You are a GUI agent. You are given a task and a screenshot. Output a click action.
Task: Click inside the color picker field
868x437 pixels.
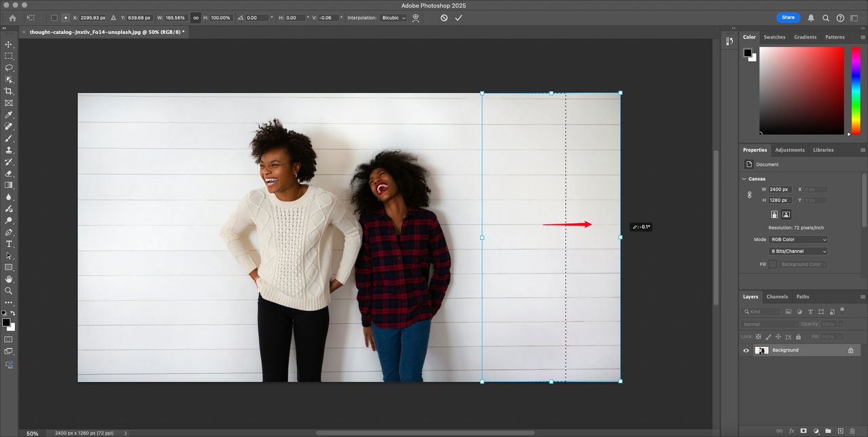(802, 90)
